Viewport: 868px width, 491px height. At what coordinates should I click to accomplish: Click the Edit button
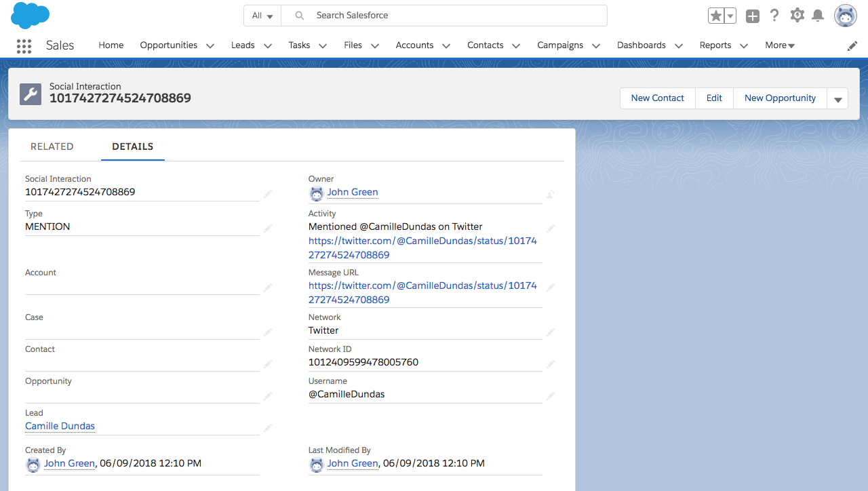(x=714, y=98)
